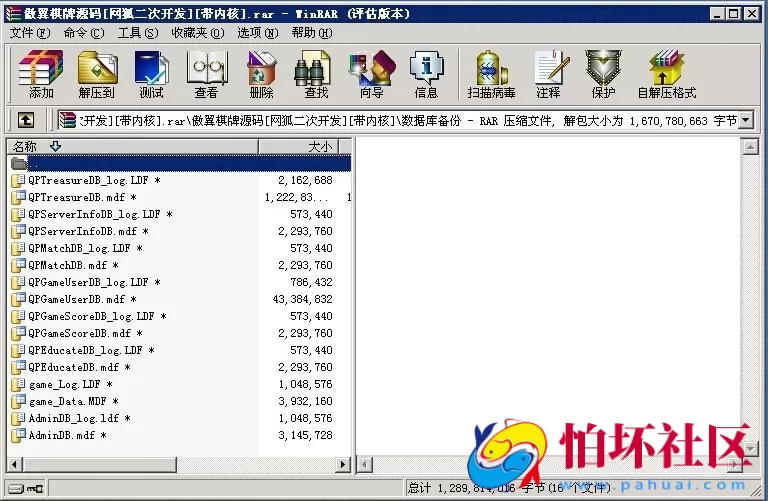Click size value 3,932,160
The image size is (768, 501).
pyautogui.click(x=306, y=401)
